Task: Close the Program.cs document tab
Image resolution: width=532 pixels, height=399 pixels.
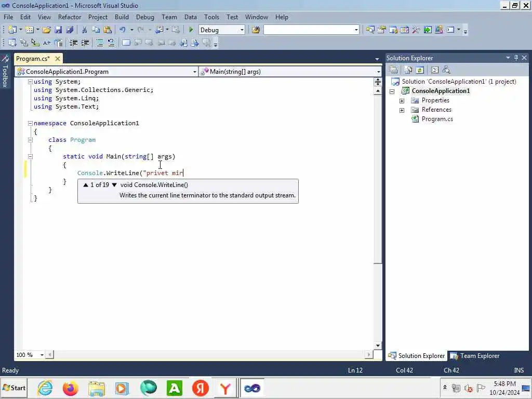Action: point(58,59)
